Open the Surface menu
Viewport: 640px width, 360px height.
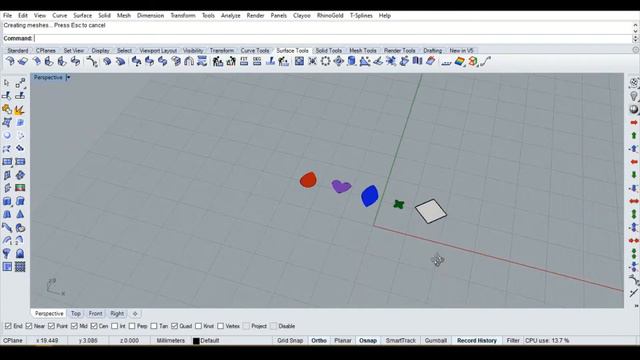82,16
